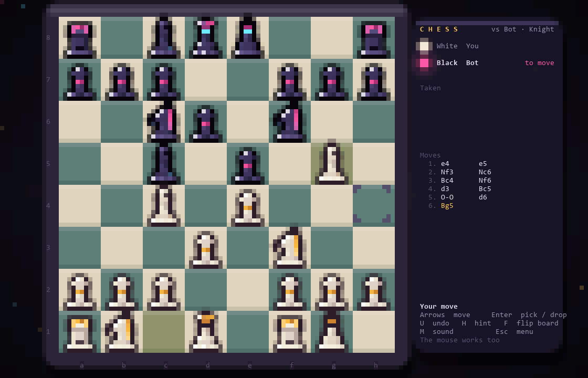Select the white queen on d1
588x378 pixels.
coord(205,331)
